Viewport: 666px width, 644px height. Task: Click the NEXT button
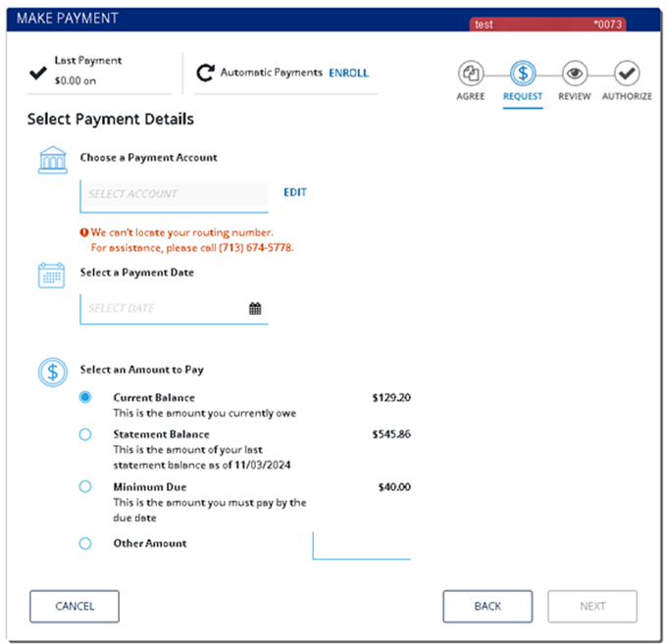click(592, 606)
